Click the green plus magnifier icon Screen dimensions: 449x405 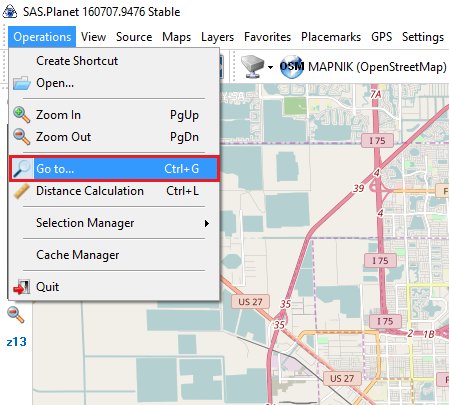point(21,115)
